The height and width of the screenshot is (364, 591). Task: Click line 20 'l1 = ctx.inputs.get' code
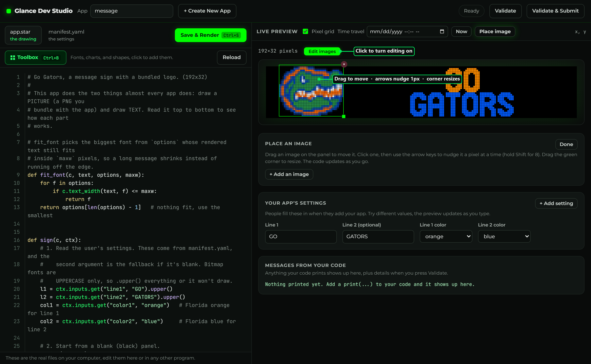[106, 289]
